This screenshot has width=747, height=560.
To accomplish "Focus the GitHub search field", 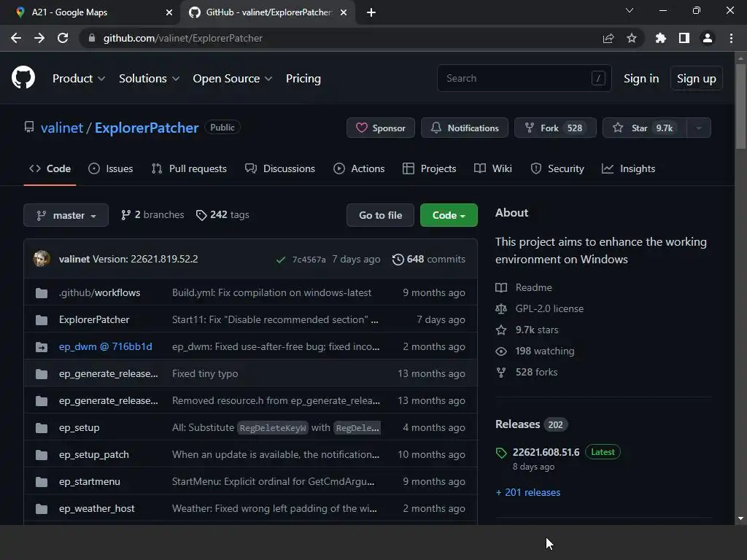I will [524, 78].
